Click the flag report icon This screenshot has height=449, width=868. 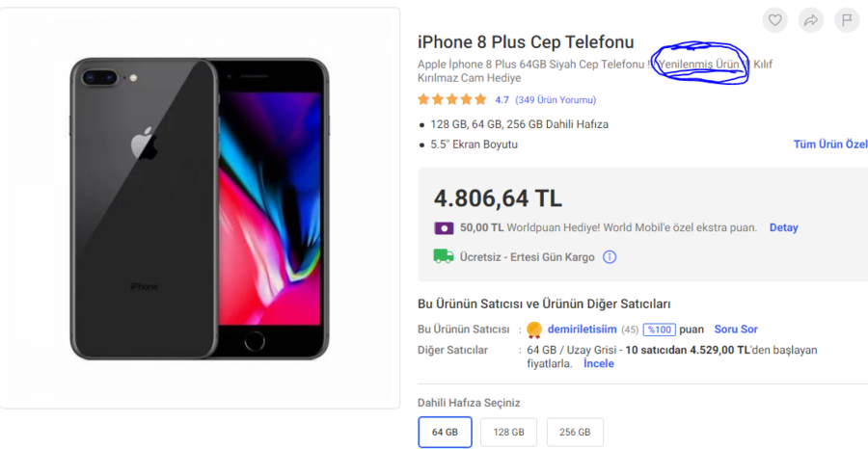pos(846,19)
